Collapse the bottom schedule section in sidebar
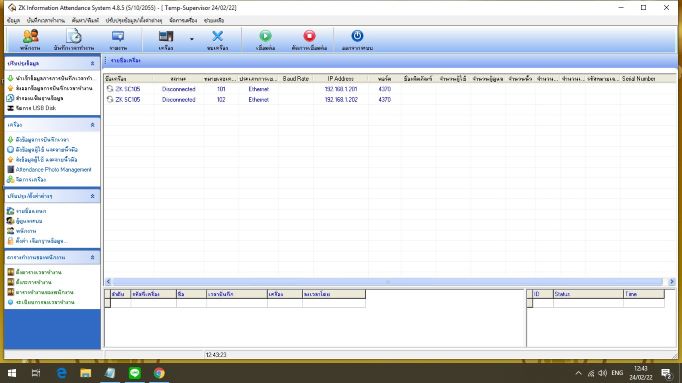682x383 pixels. click(92, 257)
